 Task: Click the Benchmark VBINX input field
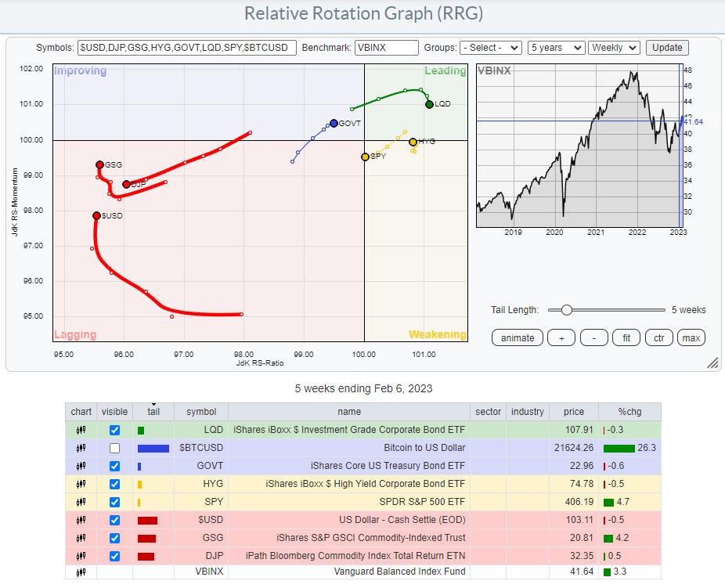pos(387,48)
